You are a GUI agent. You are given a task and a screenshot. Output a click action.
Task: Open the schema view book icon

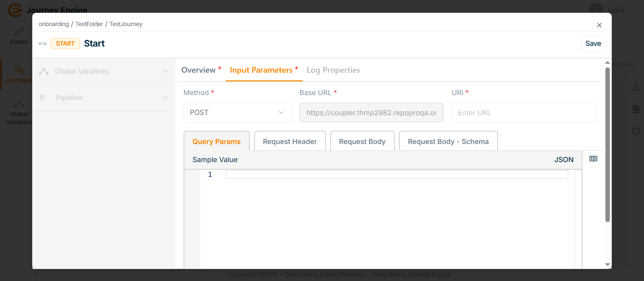(x=593, y=159)
